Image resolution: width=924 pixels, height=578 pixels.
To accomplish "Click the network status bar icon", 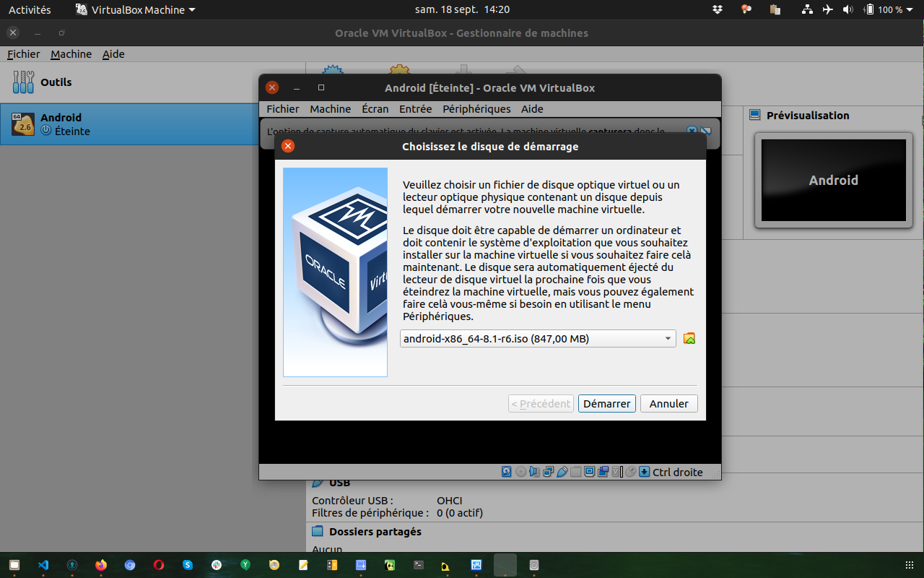I will [548, 472].
